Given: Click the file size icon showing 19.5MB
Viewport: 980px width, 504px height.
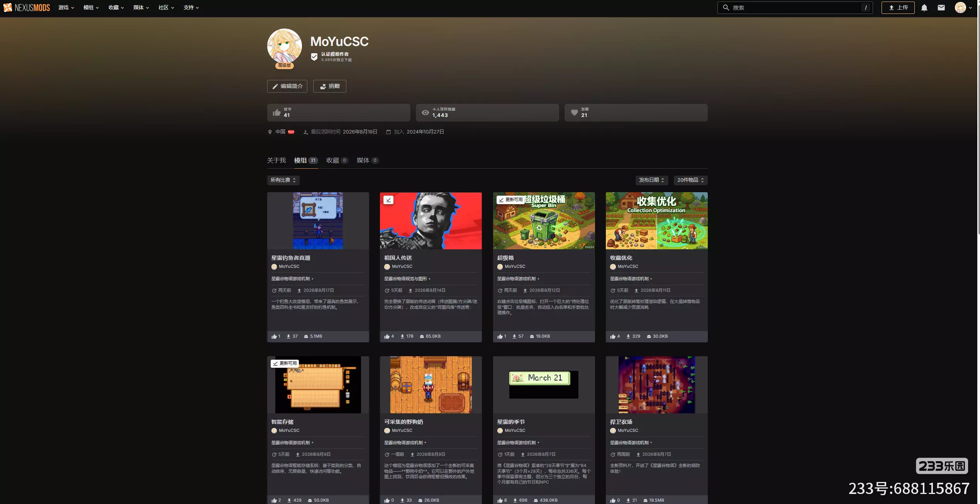Looking at the screenshot, I should pos(645,501).
